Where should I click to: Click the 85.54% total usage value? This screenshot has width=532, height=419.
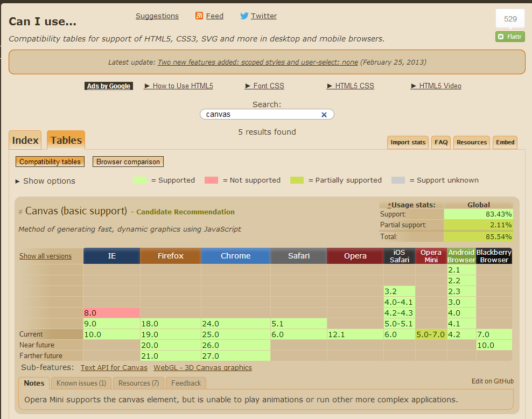click(478, 237)
